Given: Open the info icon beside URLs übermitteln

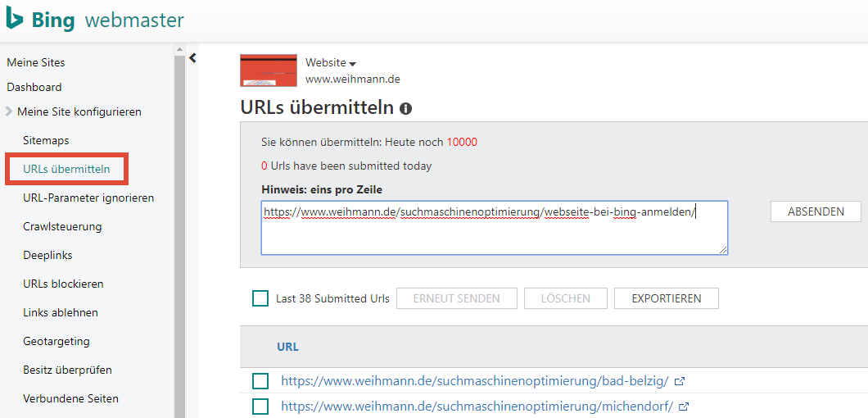Looking at the screenshot, I should [x=406, y=109].
